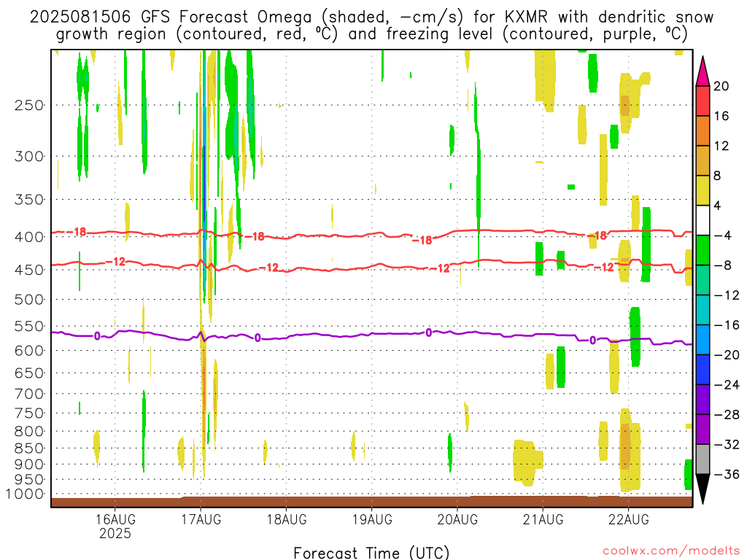This screenshot has width=747, height=560.
Task: Click the 16AUG 2025 time axis label
Action: [115, 526]
